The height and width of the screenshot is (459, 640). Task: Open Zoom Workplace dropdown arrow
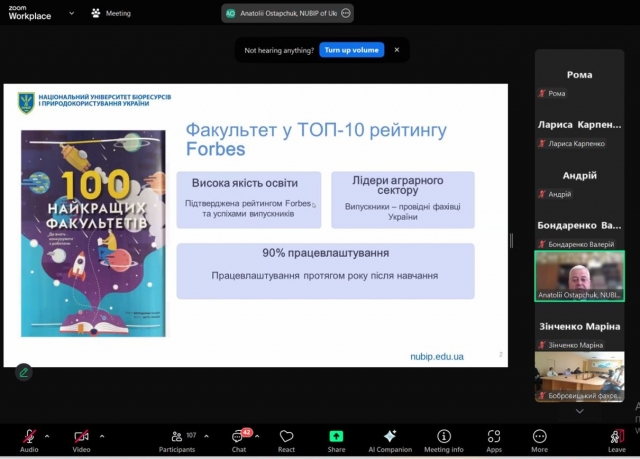click(71, 13)
